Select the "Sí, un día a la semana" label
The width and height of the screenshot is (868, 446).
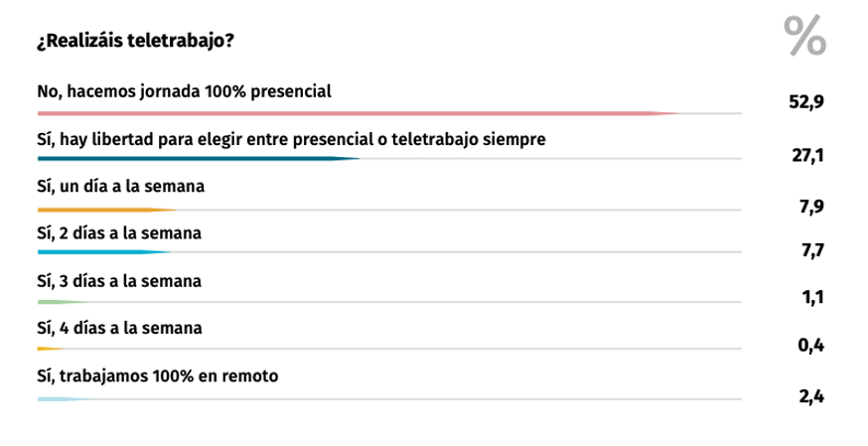(x=121, y=186)
